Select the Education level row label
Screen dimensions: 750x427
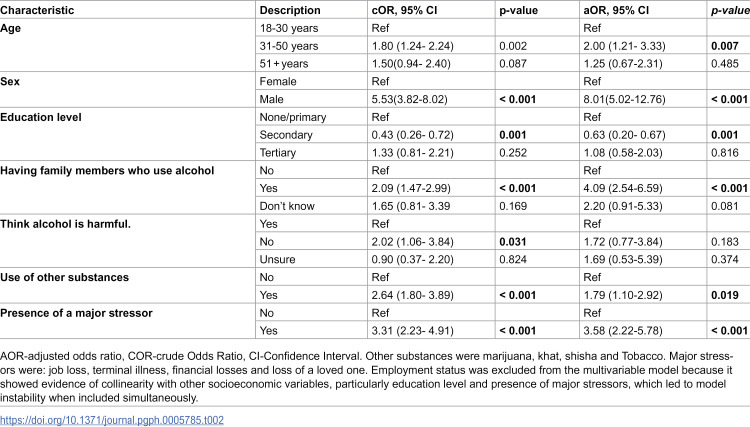pyautogui.click(x=41, y=117)
